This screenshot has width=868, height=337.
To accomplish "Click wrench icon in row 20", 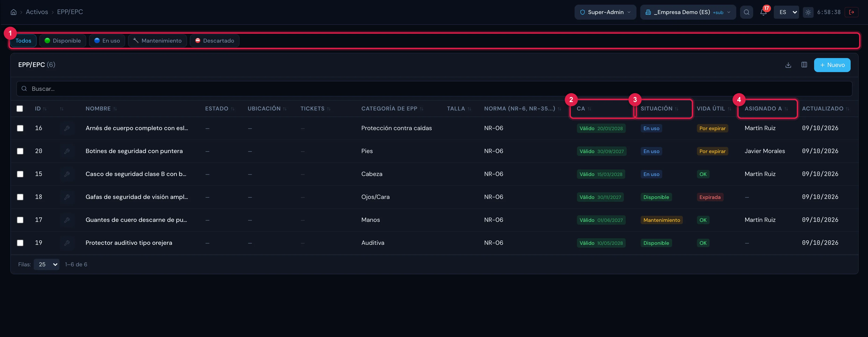I will (67, 151).
